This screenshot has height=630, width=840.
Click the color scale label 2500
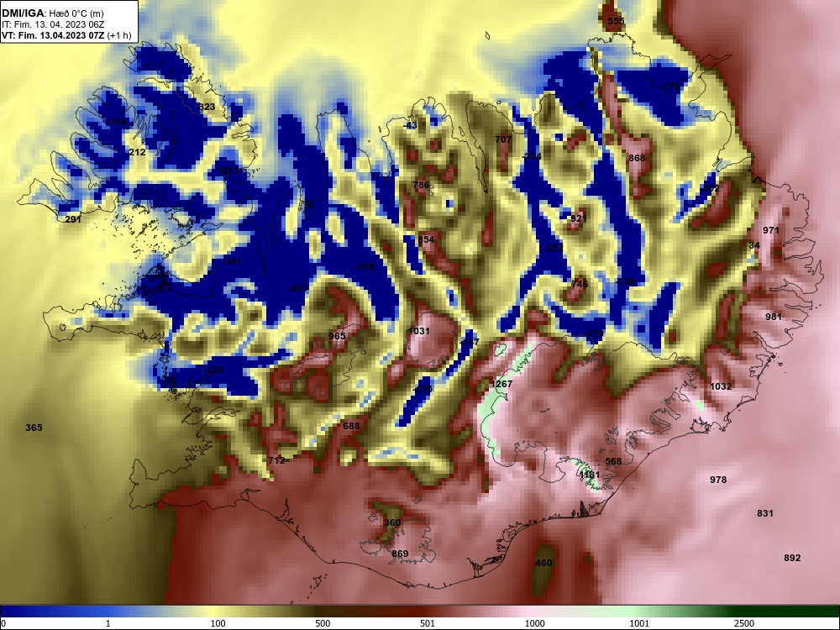(x=744, y=623)
